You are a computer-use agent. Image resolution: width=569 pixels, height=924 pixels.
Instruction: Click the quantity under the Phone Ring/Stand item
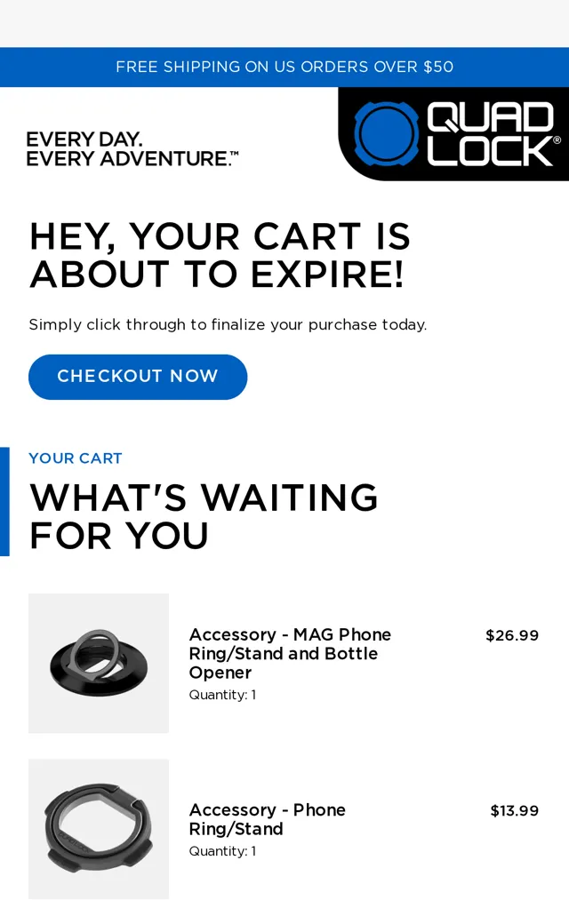pos(222,851)
